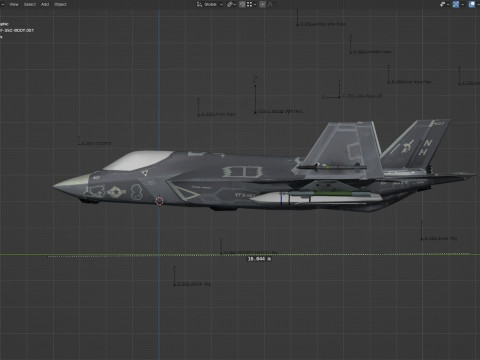Image resolution: width=480 pixels, height=360 pixels.
Task: Toggle the viewport overlays button
Action: coord(472,4)
